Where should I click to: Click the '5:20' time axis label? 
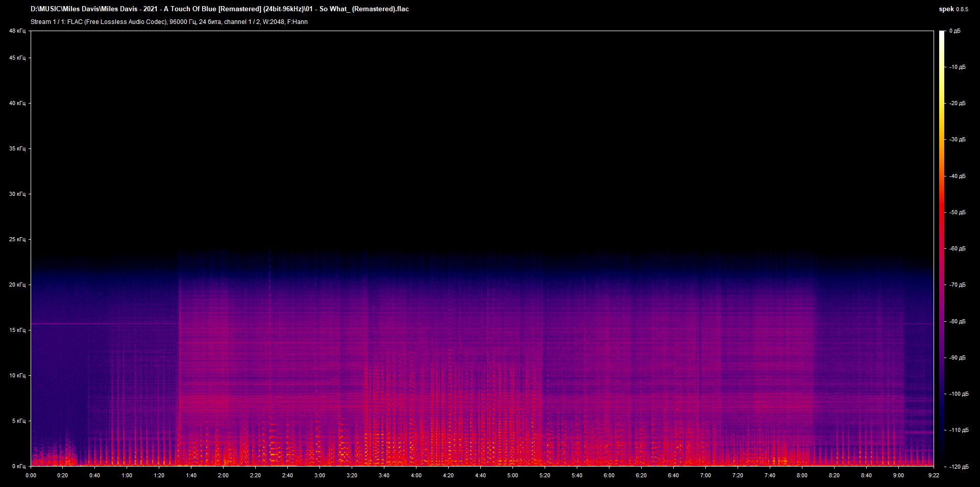[545, 476]
